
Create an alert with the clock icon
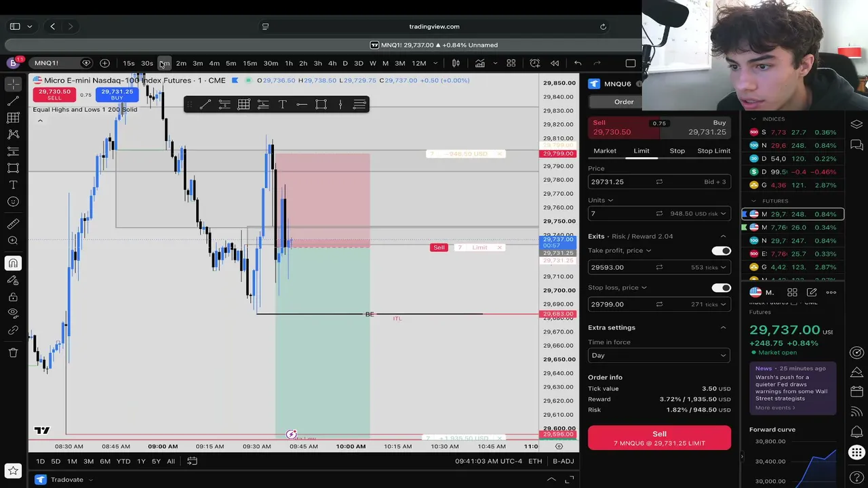[x=535, y=63]
